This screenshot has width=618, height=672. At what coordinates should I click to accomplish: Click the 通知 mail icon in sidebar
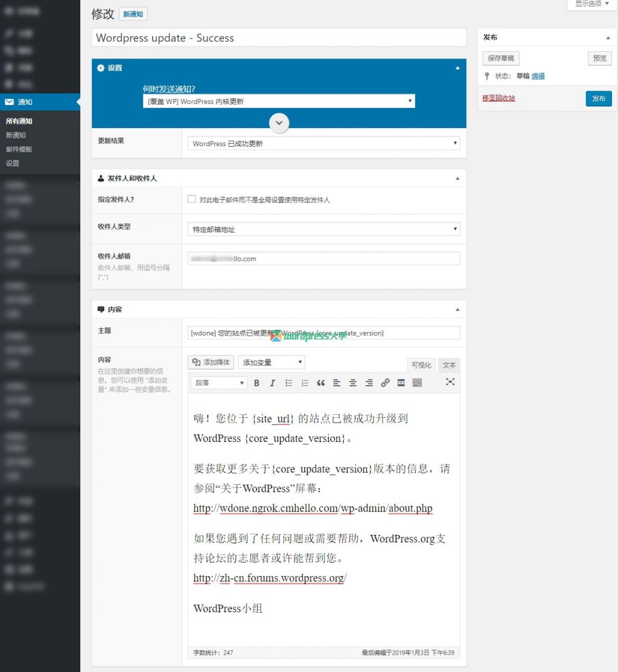(x=10, y=102)
